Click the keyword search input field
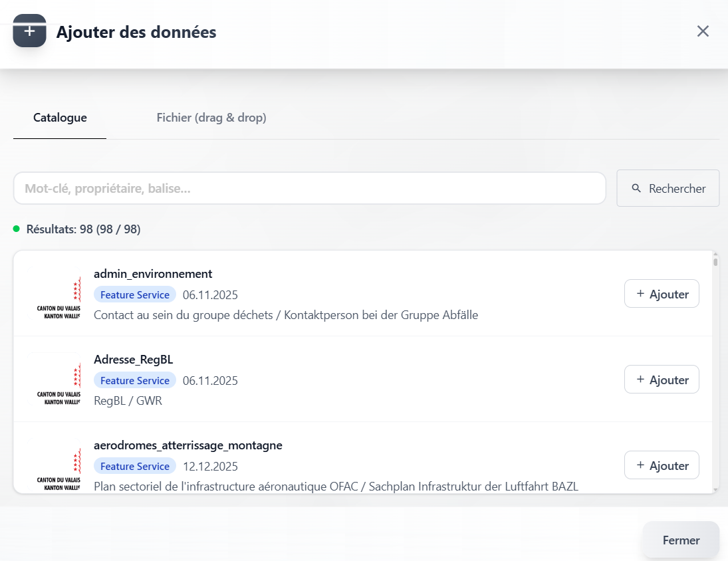Viewport: 728px width, 561px height. [309, 188]
